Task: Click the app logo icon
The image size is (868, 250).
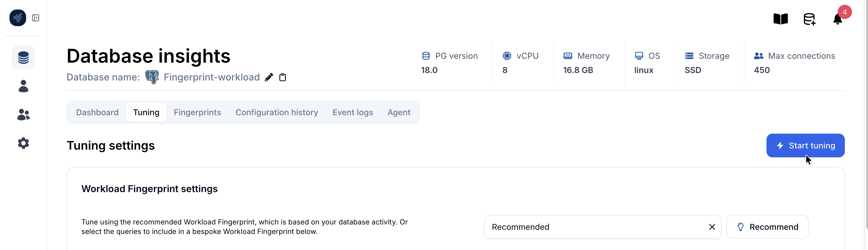Action: pyautogui.click(x=18, y=18)
